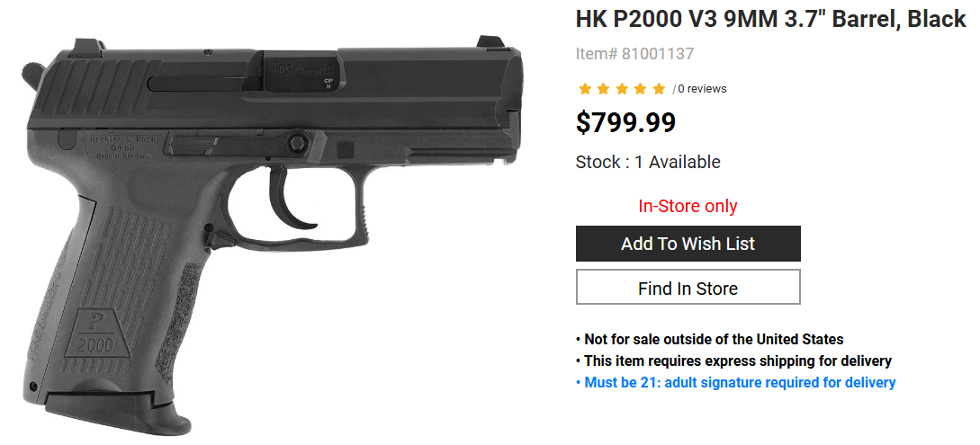Click the fourth rating star
Viewport: 980px width, 445px height.
coord(640,89)
